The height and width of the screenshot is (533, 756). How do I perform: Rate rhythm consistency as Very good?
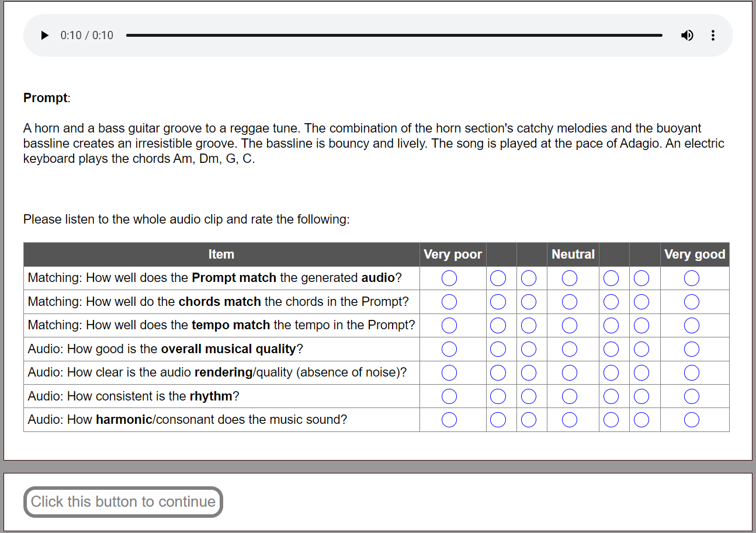692,396
